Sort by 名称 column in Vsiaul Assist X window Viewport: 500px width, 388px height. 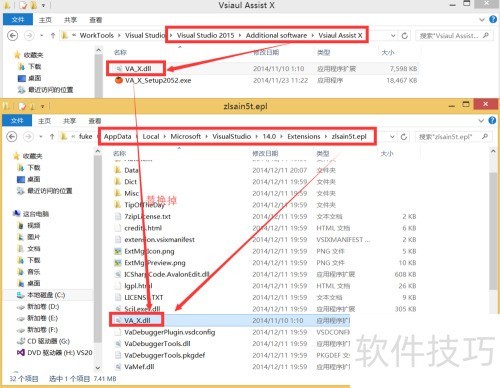[120, 52]
